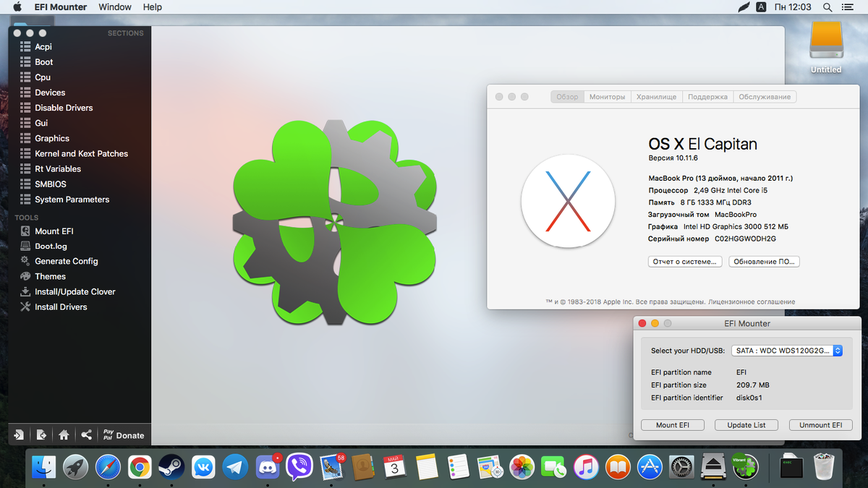
Task: Open Clover Configurator icon in the Dock
Action: tap(744, 467)
